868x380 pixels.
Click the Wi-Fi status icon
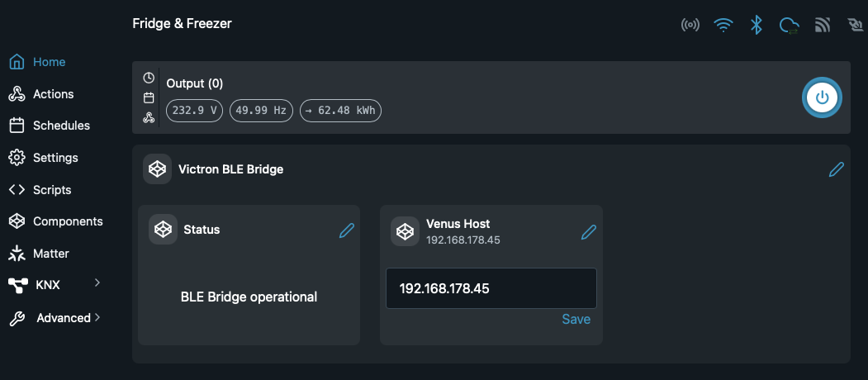723,25
